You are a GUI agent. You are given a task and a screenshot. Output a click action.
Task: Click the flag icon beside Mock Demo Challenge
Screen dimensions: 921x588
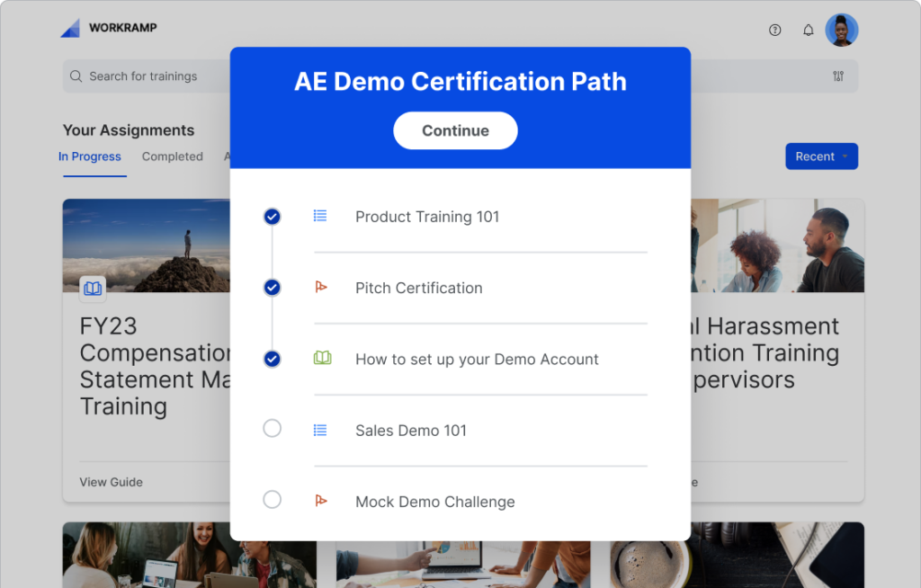click(x=321, y=501)
